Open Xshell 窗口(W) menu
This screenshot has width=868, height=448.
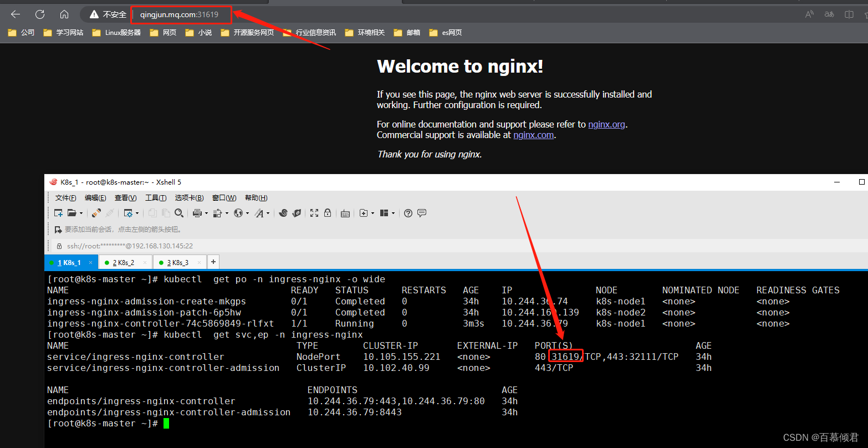click(224, 198)
